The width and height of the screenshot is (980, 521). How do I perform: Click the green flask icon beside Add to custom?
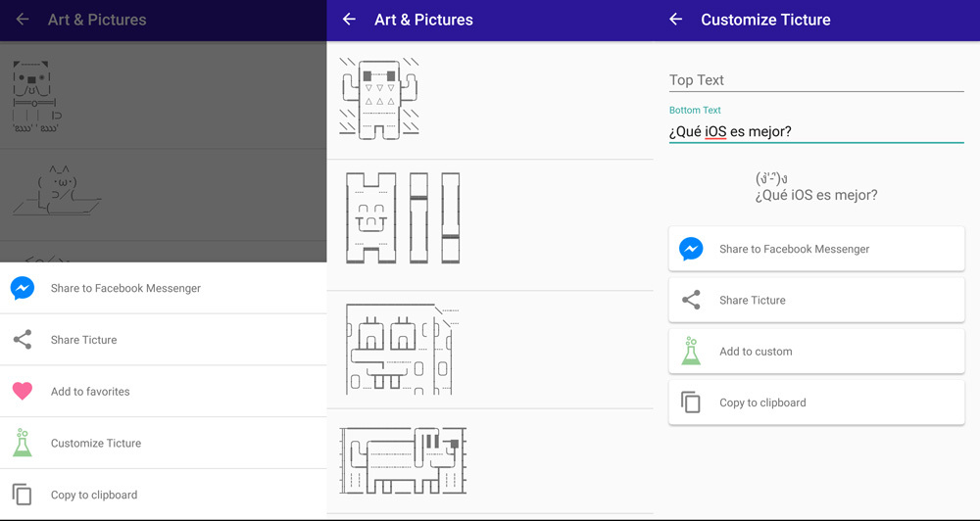pyautogui.click(x=691, y=351)
